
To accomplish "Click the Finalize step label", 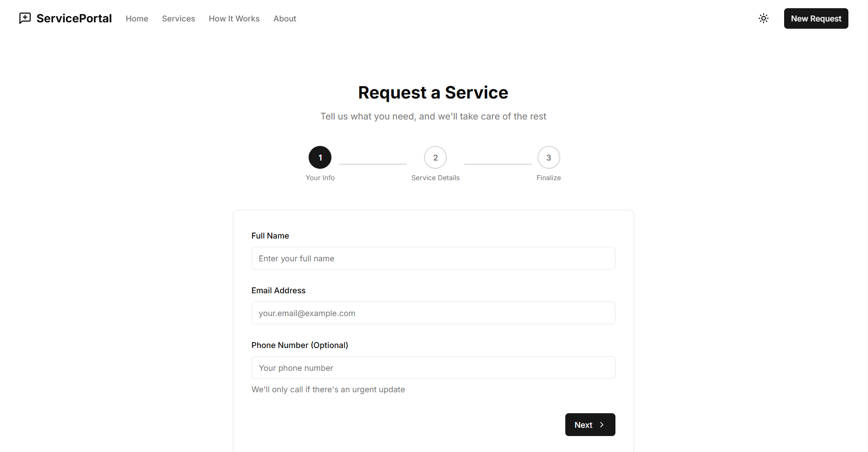I will click(548, 178).
